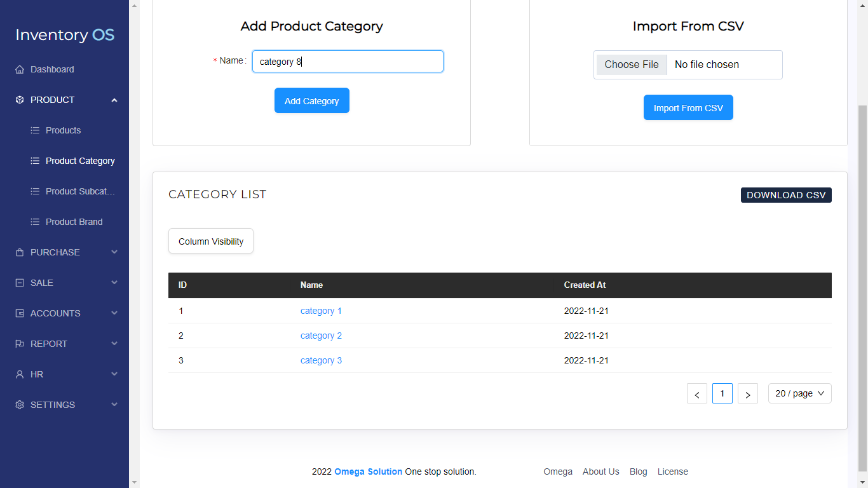
Task: Click inside the category Name input field
Action: coord(347,61)
